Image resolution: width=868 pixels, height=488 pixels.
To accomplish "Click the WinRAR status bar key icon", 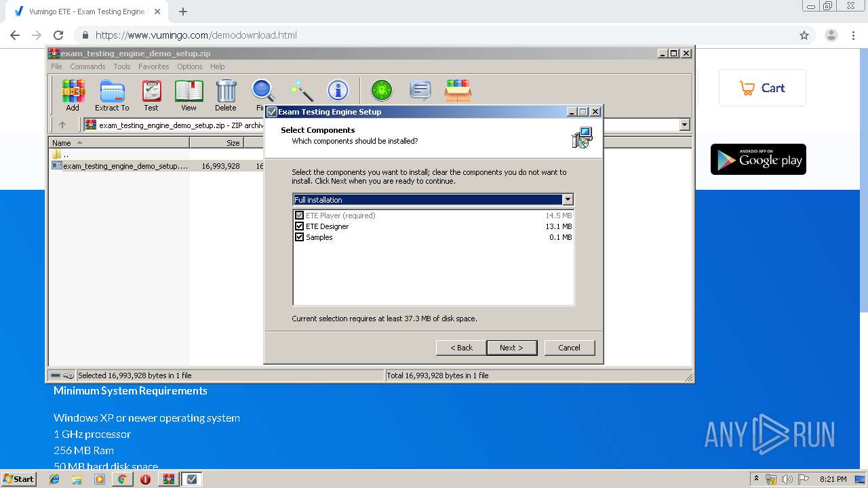I will click(x=68, y=375).
